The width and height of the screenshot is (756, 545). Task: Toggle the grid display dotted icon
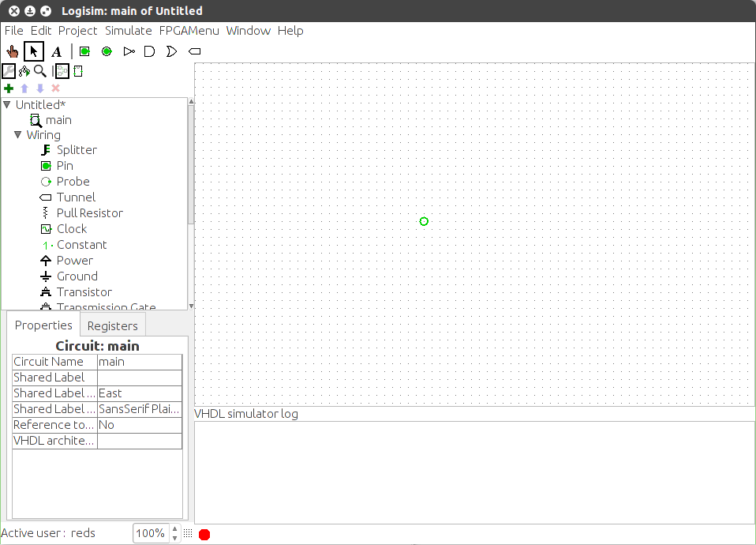click(188, 533)
